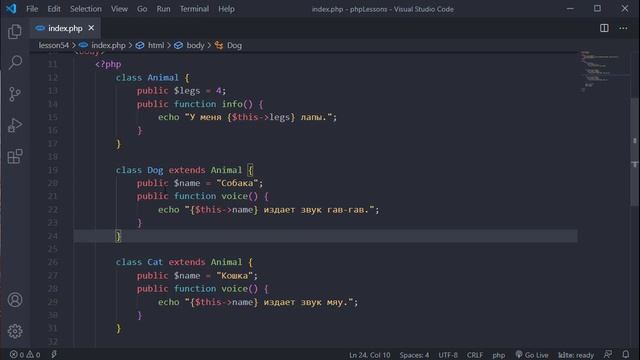Open the editor More Actions ellipsis
640x360 pixels.
(x=623, y=28)
